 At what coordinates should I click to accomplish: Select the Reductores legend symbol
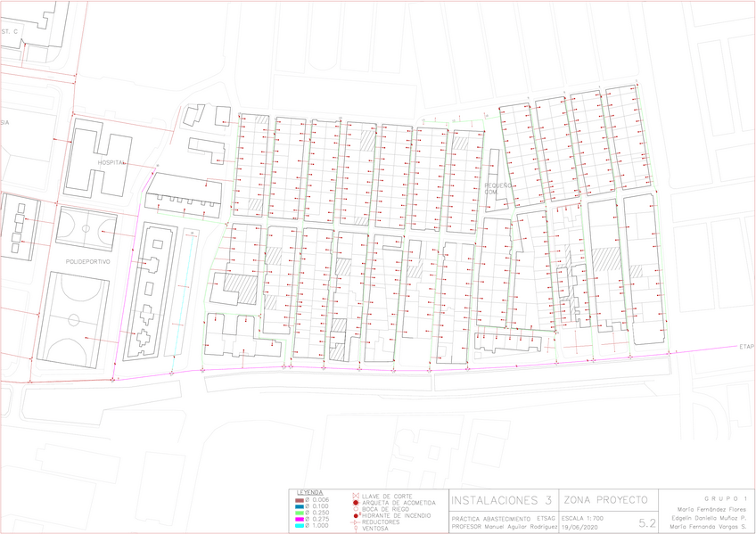(x=356, y=522)
